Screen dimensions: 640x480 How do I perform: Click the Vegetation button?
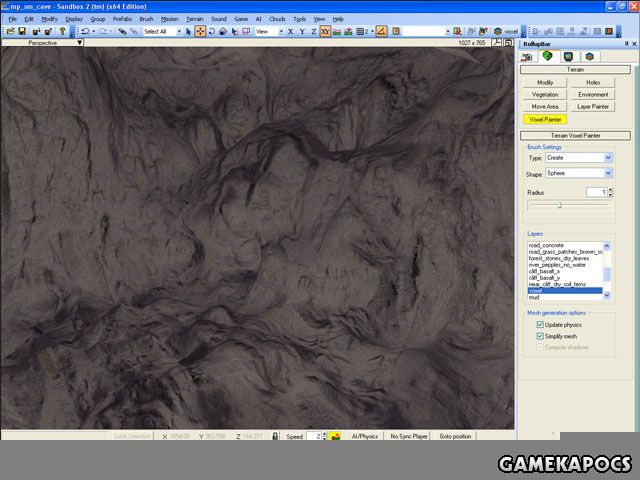tap(545, 95)
